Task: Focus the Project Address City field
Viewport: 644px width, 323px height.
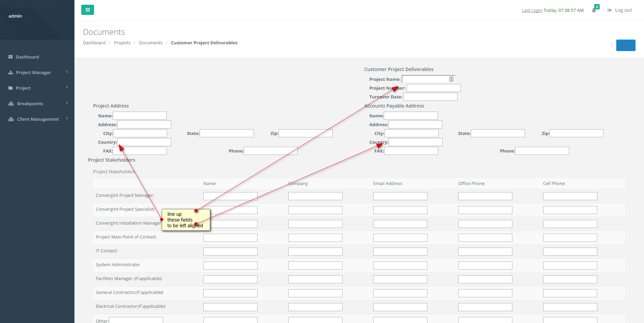Action: pyautogui.click(x=140, y=133)
